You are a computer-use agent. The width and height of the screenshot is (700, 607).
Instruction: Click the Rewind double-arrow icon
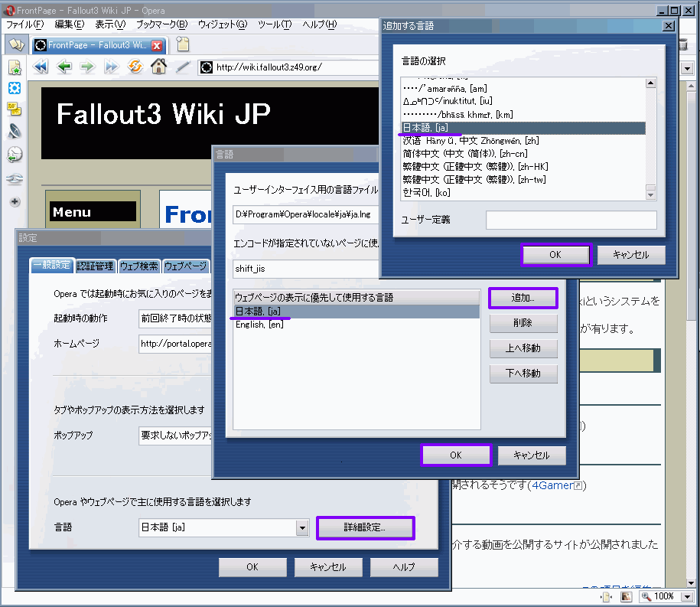(x=41, y=67)
